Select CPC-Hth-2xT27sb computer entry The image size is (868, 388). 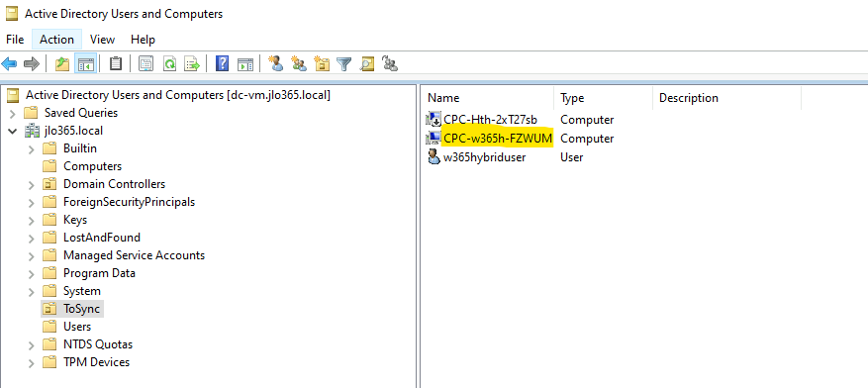coord(491,119)
